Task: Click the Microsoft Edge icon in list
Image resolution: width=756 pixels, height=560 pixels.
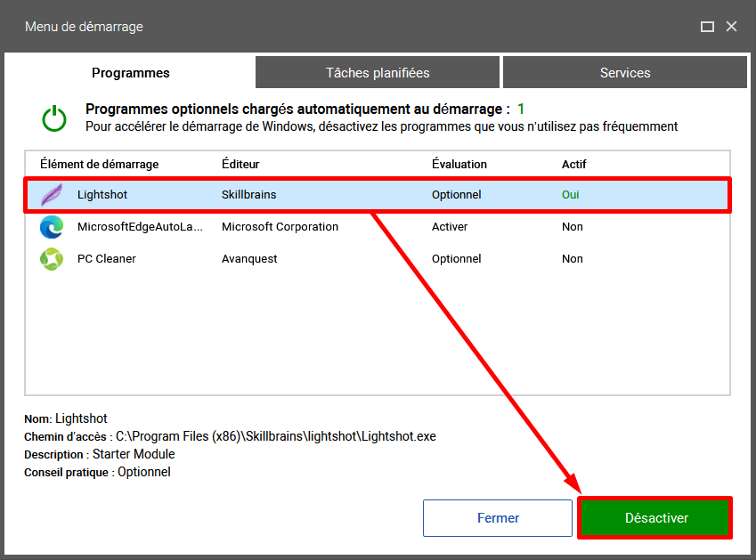Action: point(52,227)
